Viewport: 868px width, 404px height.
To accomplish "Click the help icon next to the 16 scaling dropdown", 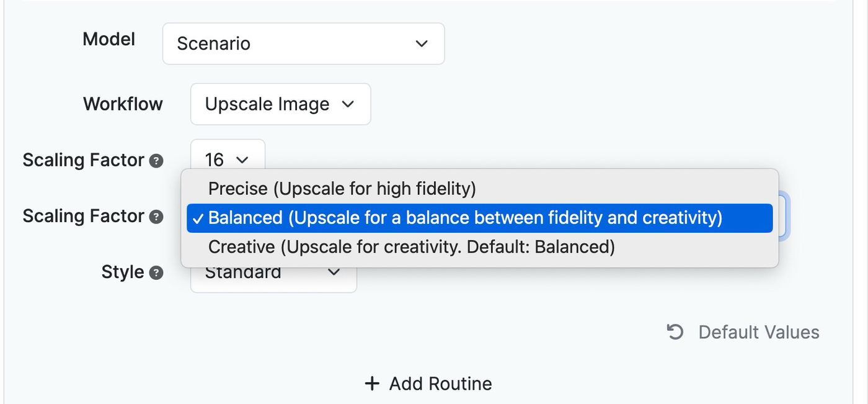I will (157, 161).
